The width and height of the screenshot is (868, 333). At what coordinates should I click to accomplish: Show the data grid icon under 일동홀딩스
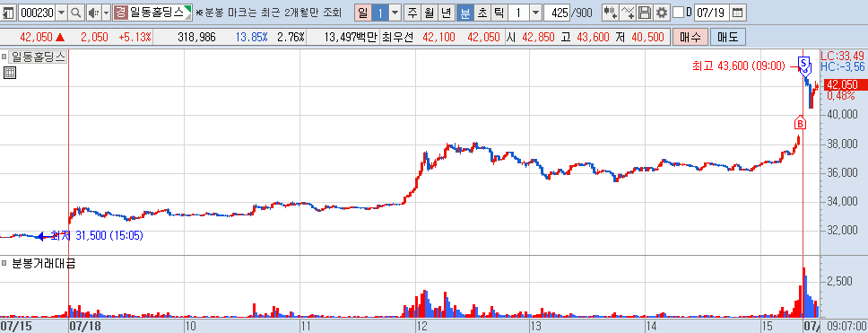[x=9, y=73]
